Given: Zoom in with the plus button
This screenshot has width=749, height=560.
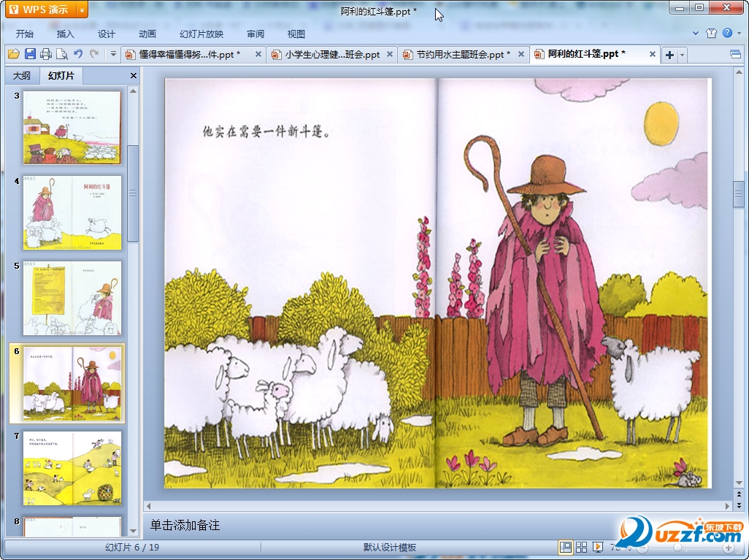Looking at the screenshot, I should (728, 548).
